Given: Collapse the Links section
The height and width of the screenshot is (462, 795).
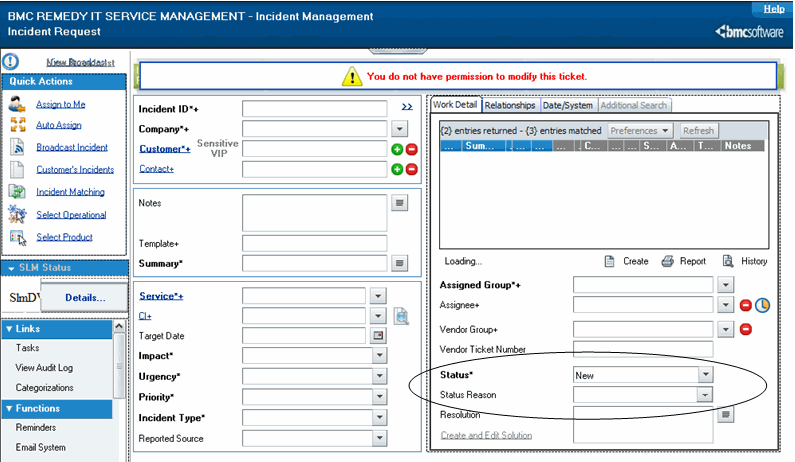Looking at the screenshot, I should point(9,329).
